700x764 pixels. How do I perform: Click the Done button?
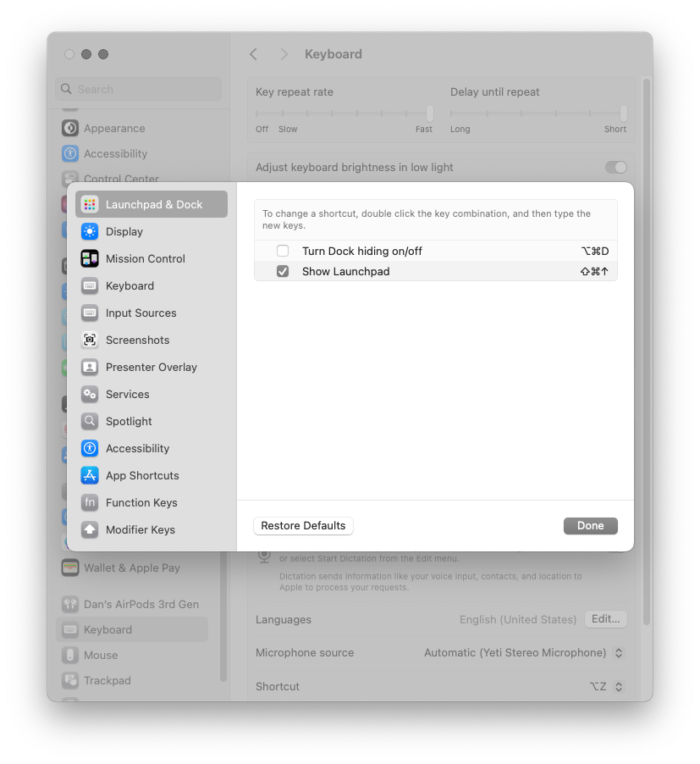pyautogui.click(x=591, y=526)
